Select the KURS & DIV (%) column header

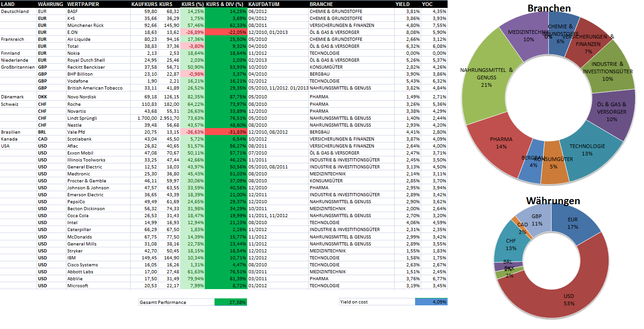pos(225,4)
